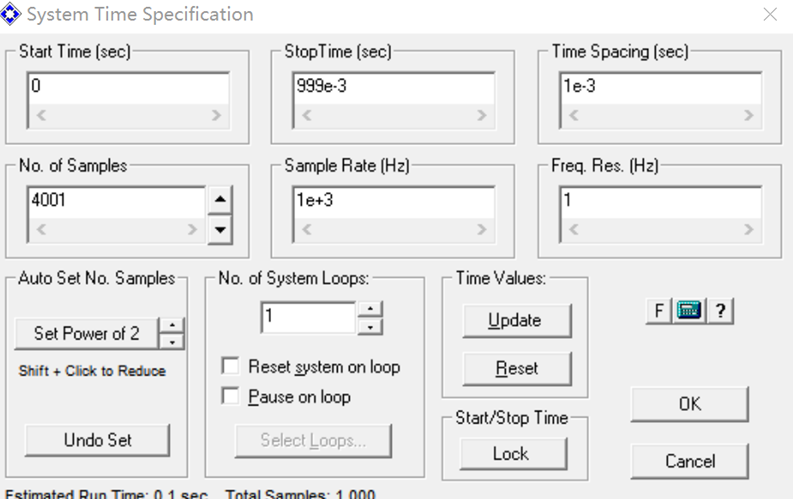
Task: Click the Undo Set button
Action: coord(98,440)
